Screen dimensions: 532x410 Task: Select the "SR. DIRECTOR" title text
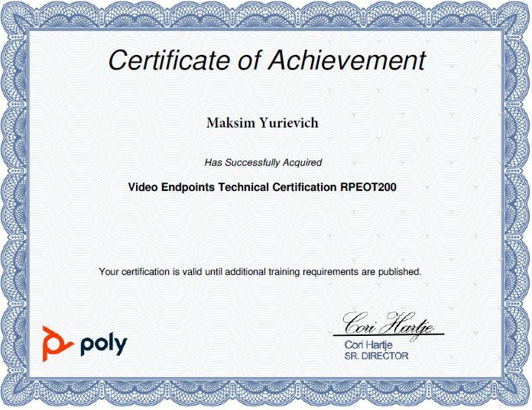click(377, 356)
